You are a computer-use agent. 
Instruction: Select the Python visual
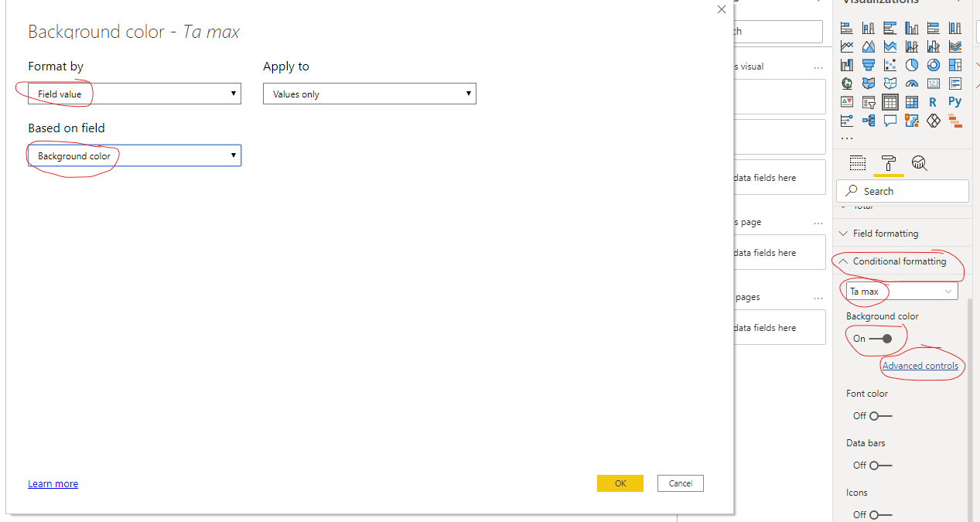click(955, 101)
